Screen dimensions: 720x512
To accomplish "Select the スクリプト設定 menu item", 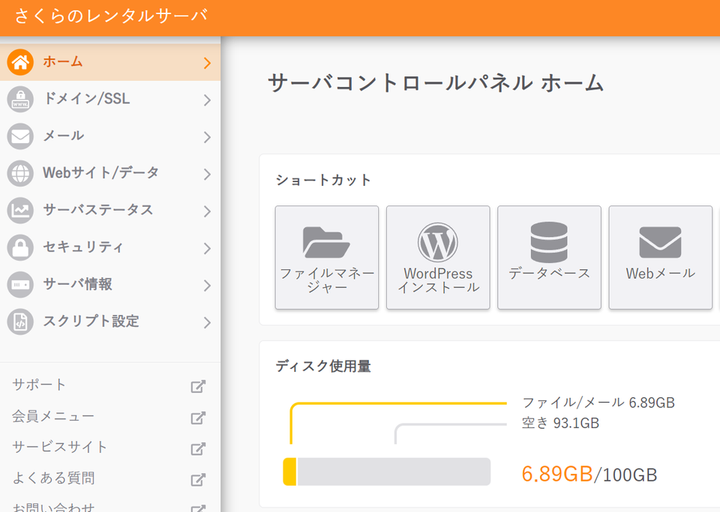I will [x=90, y=321].
